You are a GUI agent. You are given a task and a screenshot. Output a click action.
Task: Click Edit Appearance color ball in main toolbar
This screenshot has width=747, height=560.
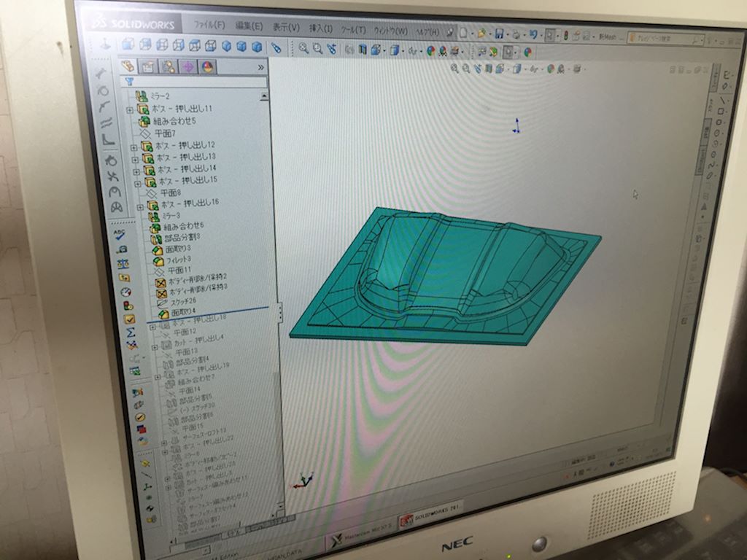(x=430, y=51)
